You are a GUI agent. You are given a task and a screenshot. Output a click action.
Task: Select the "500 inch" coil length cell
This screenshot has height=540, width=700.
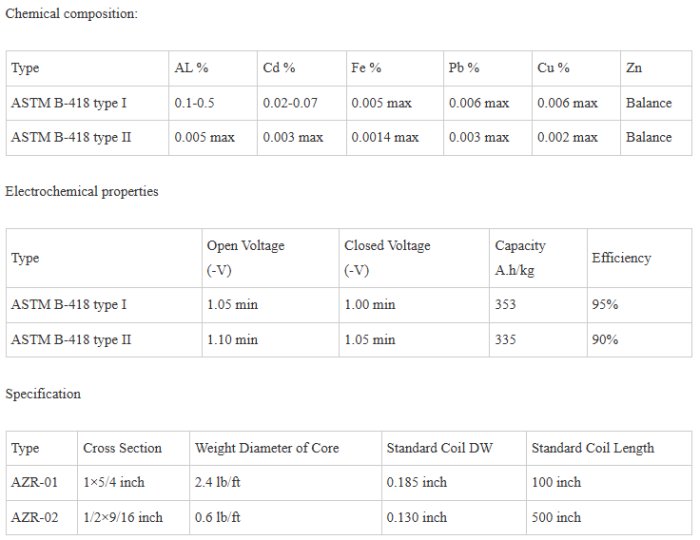[556, 517]
